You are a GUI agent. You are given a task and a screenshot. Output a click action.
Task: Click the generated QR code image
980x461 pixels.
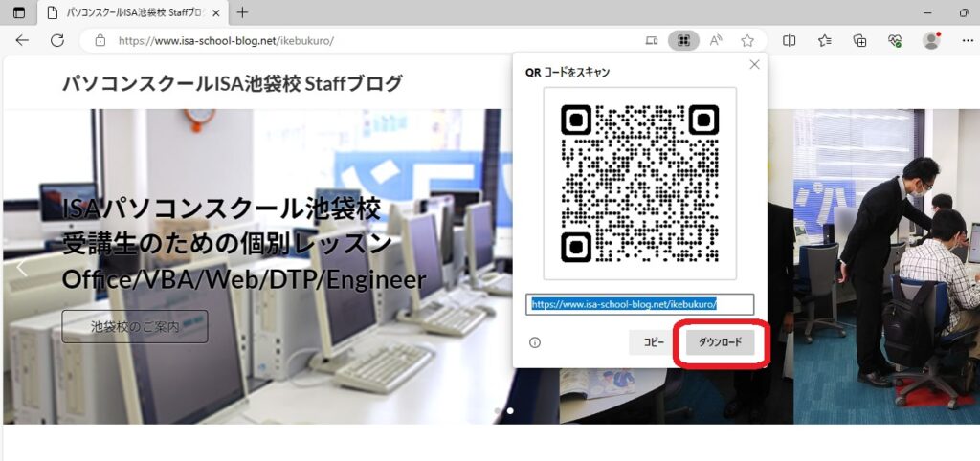(x=640, y=184)
